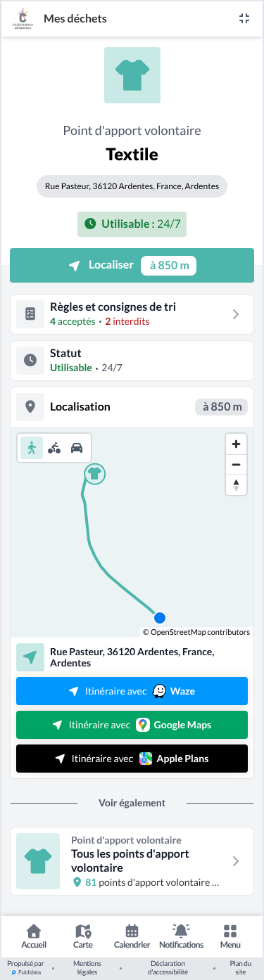Open the teal textile t-shirt image
The width and height of the screenshot is (264, 980).
coord(132,75)
